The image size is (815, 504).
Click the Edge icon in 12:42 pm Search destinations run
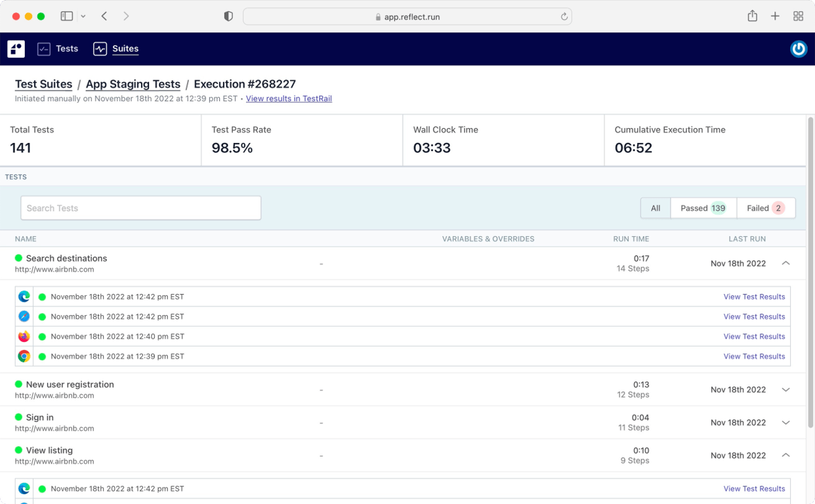(x=24, y=297)
